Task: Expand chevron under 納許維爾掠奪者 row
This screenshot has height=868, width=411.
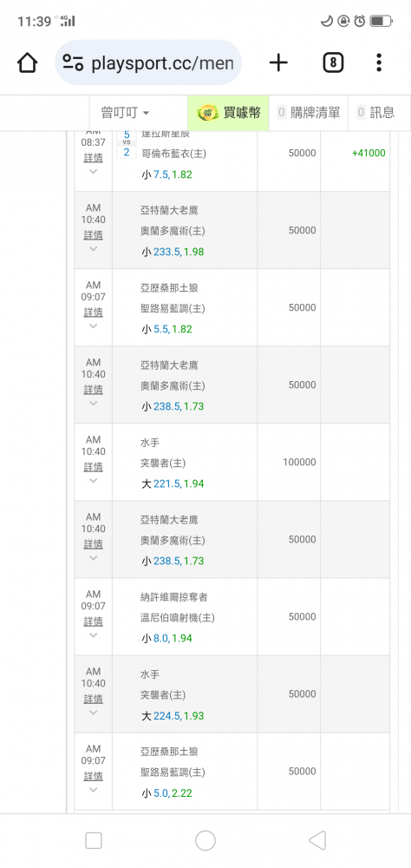Action: click(x=93, y=635)
